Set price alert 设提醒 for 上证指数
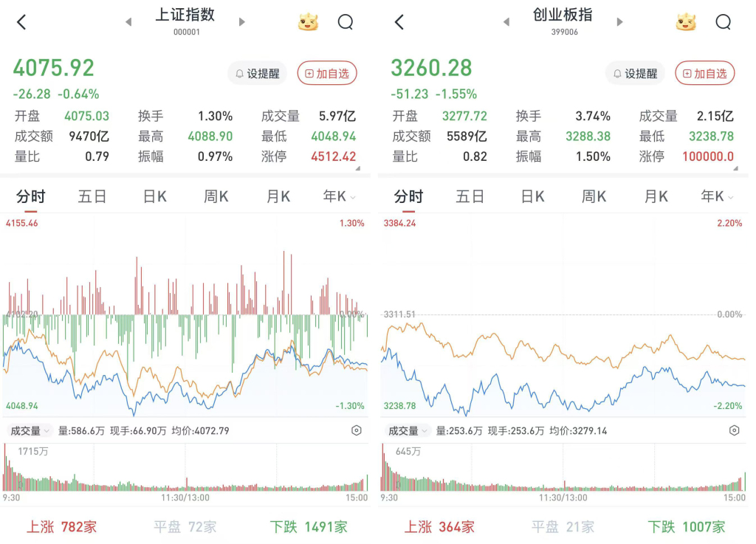 [x=257, y=73]
